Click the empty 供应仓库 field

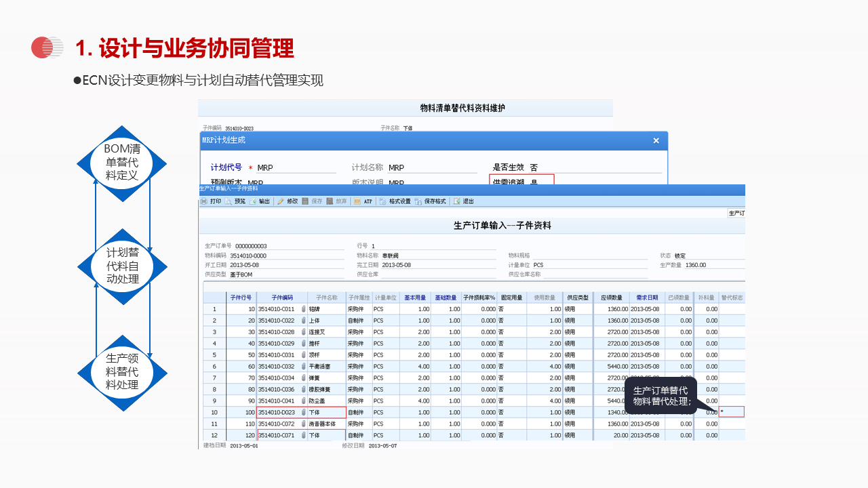[x=439, y=274]
